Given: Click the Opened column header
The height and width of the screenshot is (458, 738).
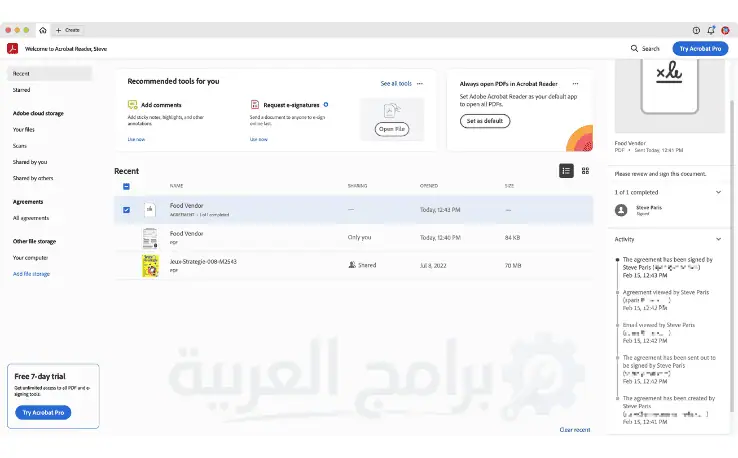Looking at the screenshot, I should coord(429,186).
